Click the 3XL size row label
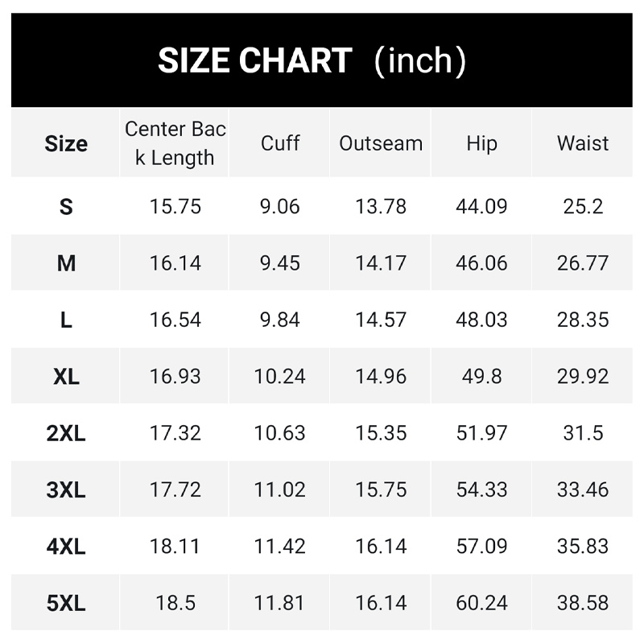This screenshot has height=644, width=644. (66, 489)
